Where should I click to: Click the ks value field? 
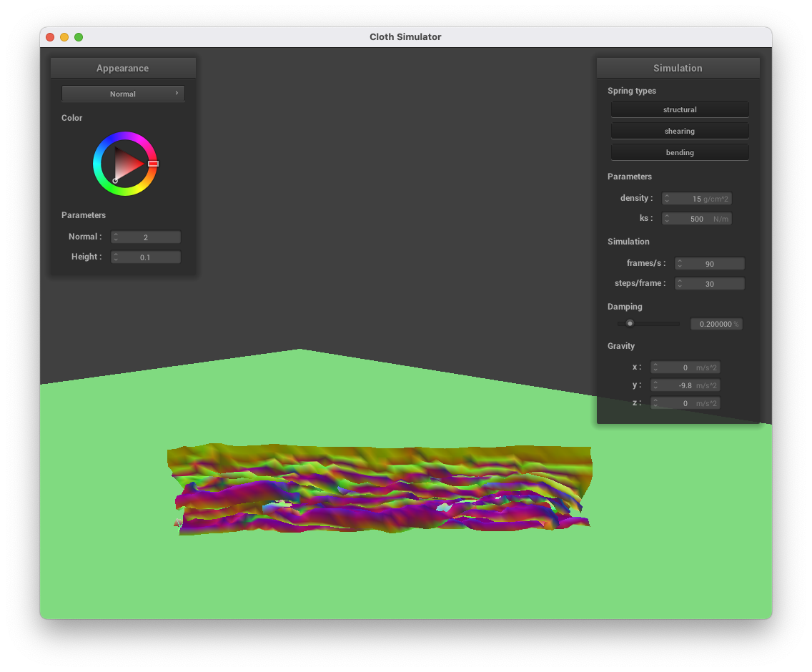[696, 219]
